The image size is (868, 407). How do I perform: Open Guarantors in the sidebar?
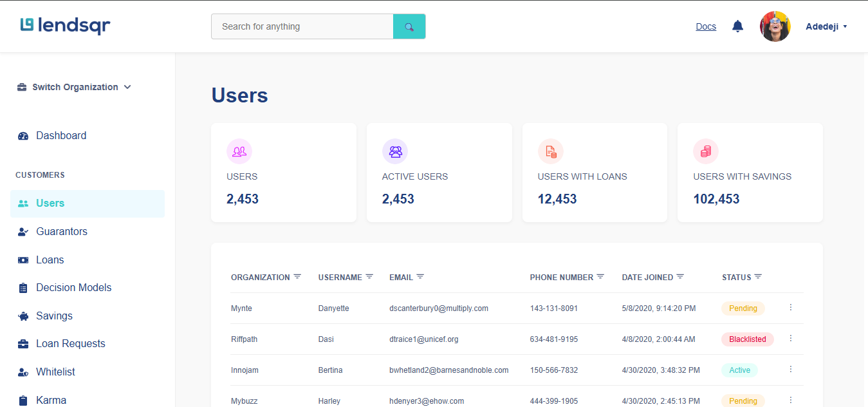click(62, 232)
